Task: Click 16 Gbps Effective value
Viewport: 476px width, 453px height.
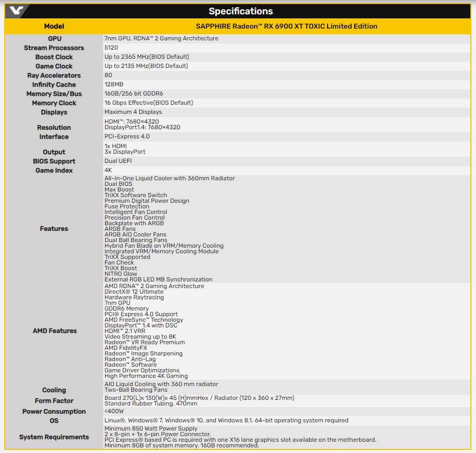Action: coord(149,103)
